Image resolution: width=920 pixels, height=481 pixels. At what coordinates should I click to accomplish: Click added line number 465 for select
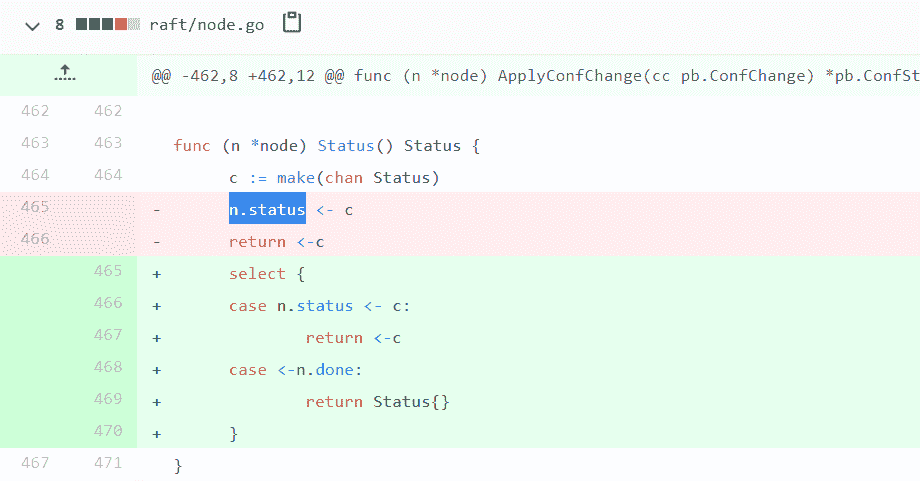(x=107, y=271)
